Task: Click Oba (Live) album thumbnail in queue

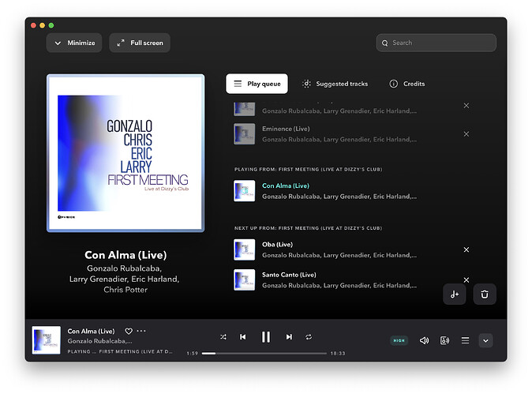Action: click(244, 250)
